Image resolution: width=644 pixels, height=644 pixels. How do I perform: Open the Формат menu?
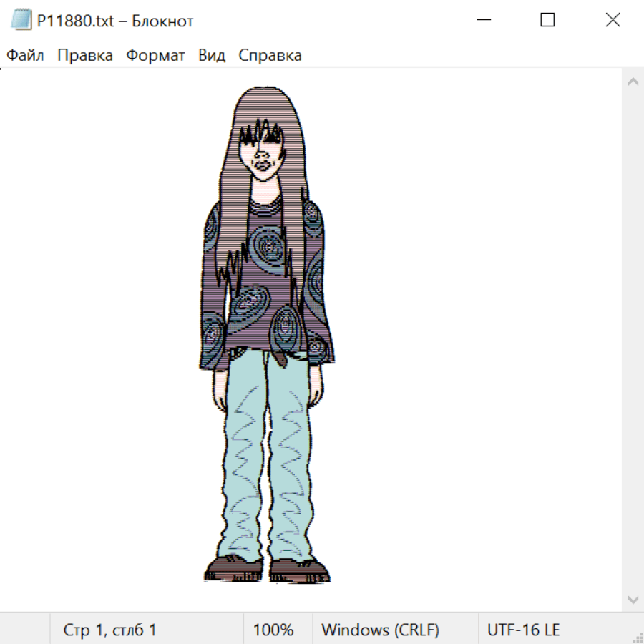(155, 56)
